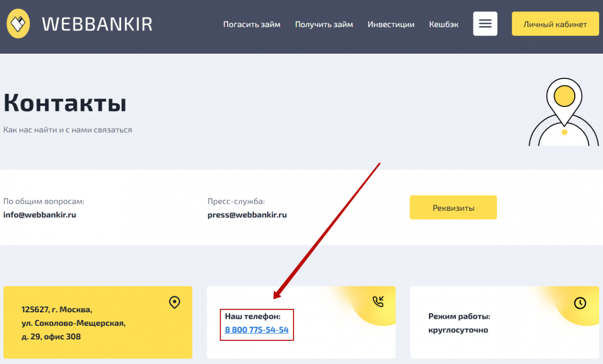Click the location pin icon on address card
This screenshot has height=364, width=603.
174,302
